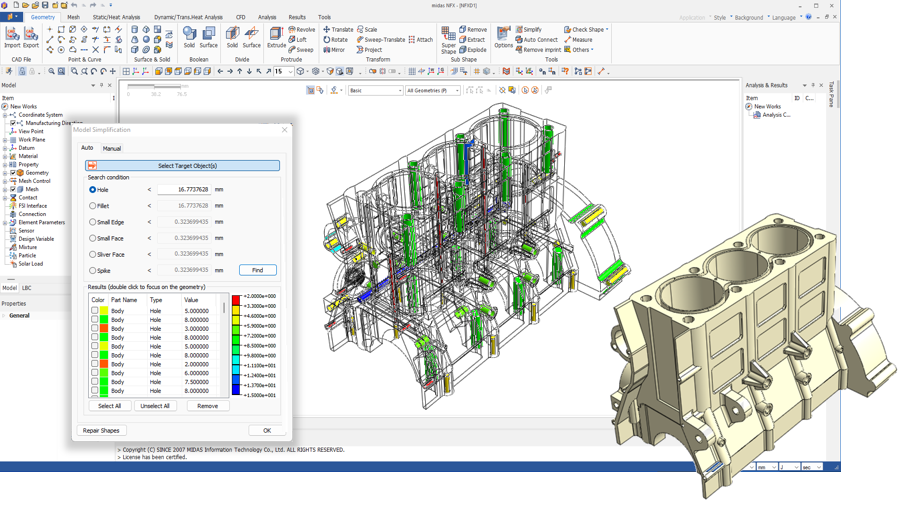
Task: Open the Super Shape tool
Action: click(x=448, y=40)
